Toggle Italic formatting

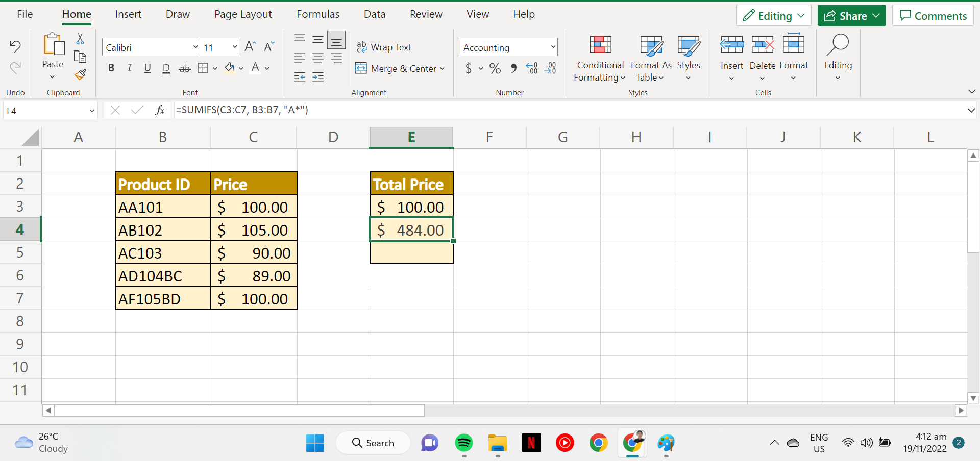[129, 68]
